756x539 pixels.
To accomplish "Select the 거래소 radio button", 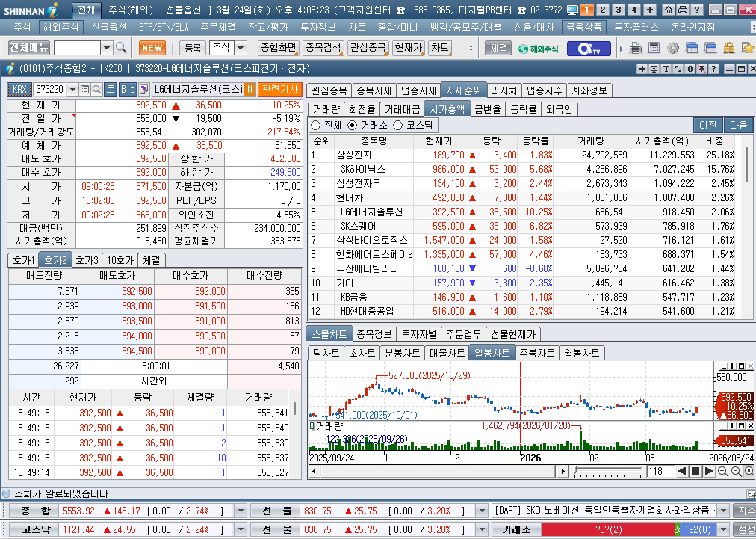I will coord(353,125).
